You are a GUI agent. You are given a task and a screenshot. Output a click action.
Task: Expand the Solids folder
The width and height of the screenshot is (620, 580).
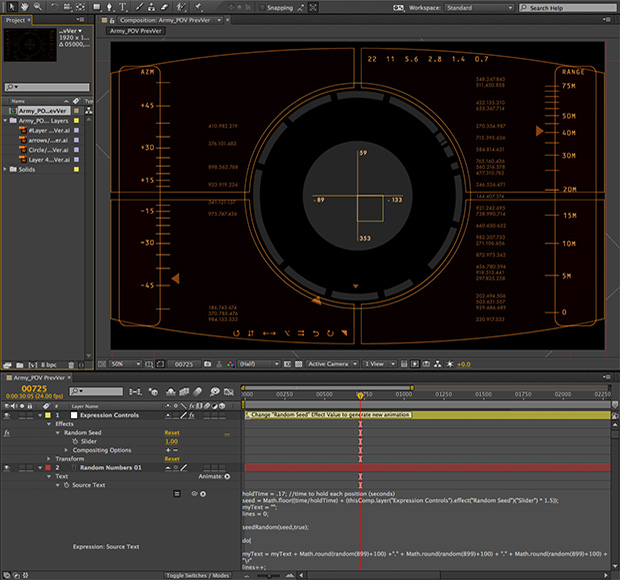tap(5, 169)
